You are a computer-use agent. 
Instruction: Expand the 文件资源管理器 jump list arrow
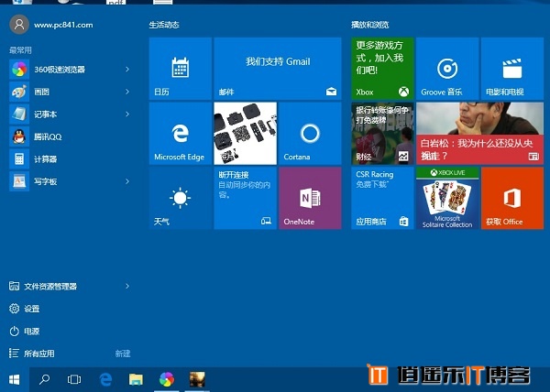pyautogui.click(x=127, y=286)
